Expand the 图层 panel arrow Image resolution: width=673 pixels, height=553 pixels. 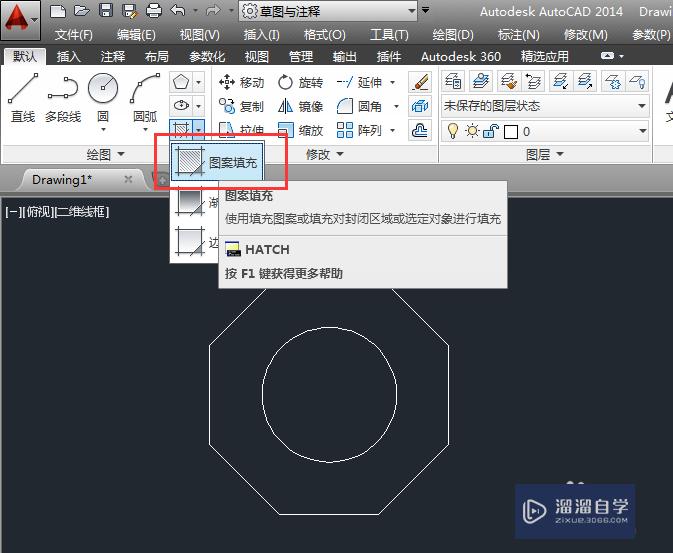pyautogui.click(x=560, y=154)
